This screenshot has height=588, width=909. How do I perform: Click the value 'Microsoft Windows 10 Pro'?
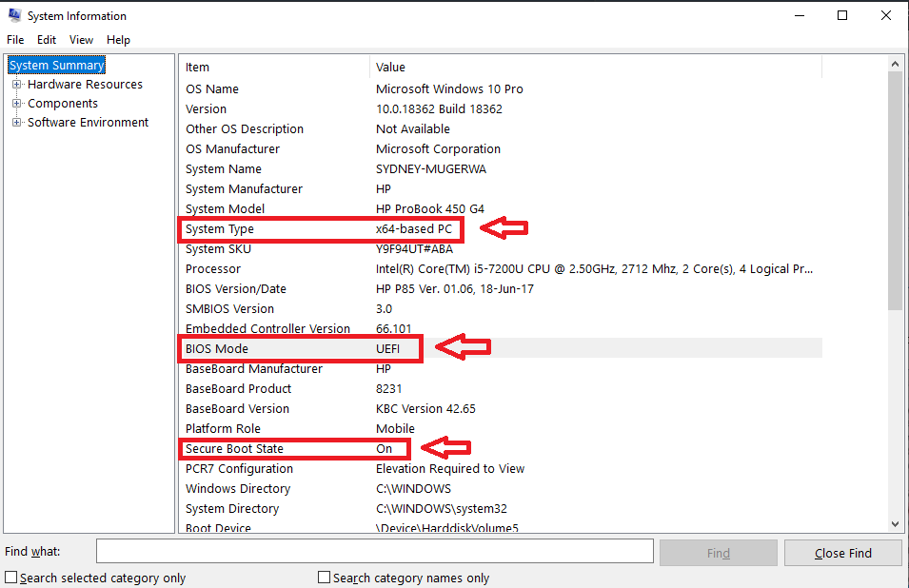[x=449, y=89]
